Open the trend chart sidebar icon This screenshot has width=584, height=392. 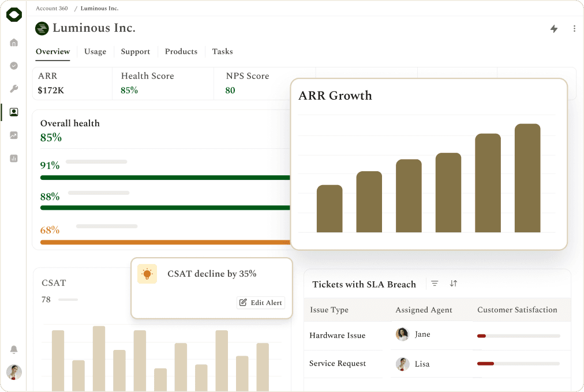tap(14, 135)
